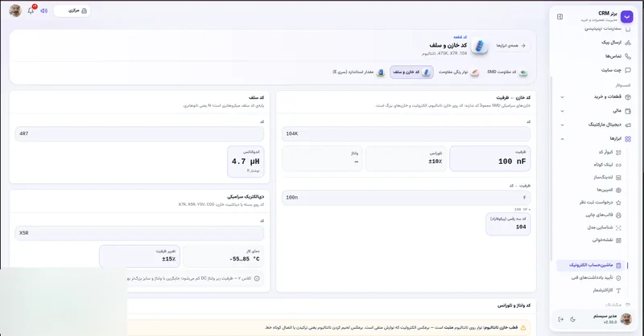The image size is (644, 336).
Task: Open the QR code (کیوآر کد) tool icon
Action: point(618,152)
